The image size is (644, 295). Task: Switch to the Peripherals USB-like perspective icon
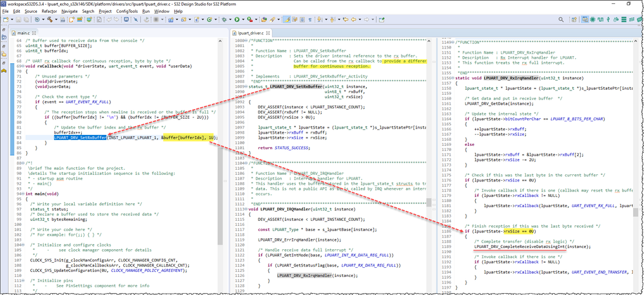pos(608,19)
